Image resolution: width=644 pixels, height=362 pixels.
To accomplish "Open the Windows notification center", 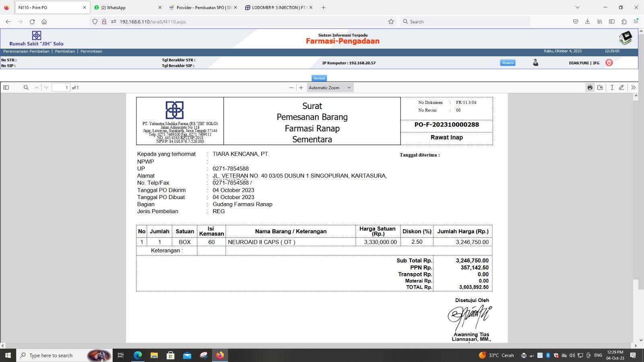I will pyautogui.click(x=633, y=355).
